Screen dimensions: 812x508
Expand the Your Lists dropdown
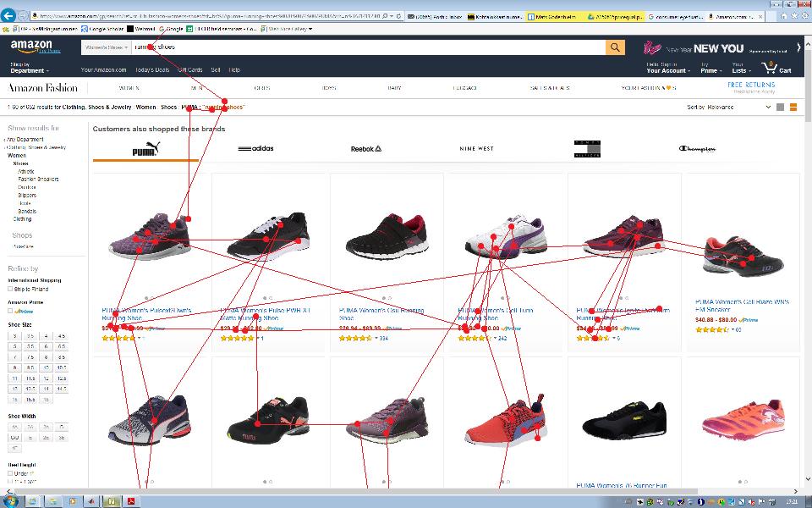(741, 68)
